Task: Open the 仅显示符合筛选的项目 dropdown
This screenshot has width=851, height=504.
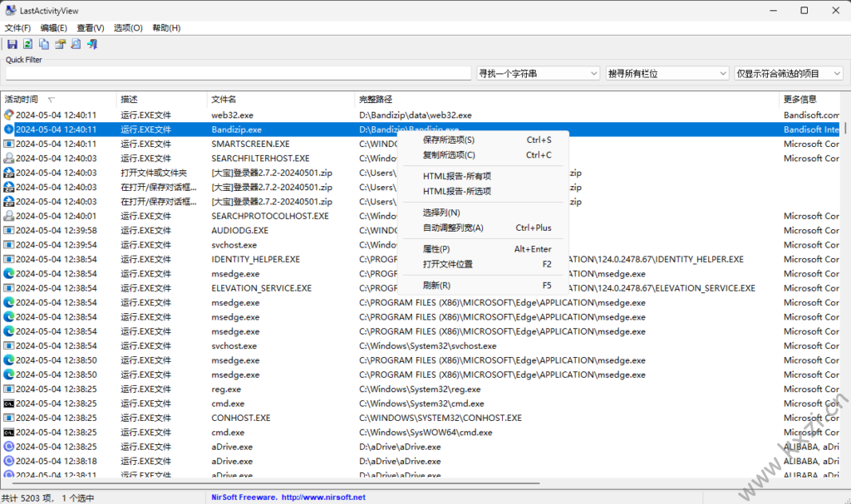Action: coord(789,73)
